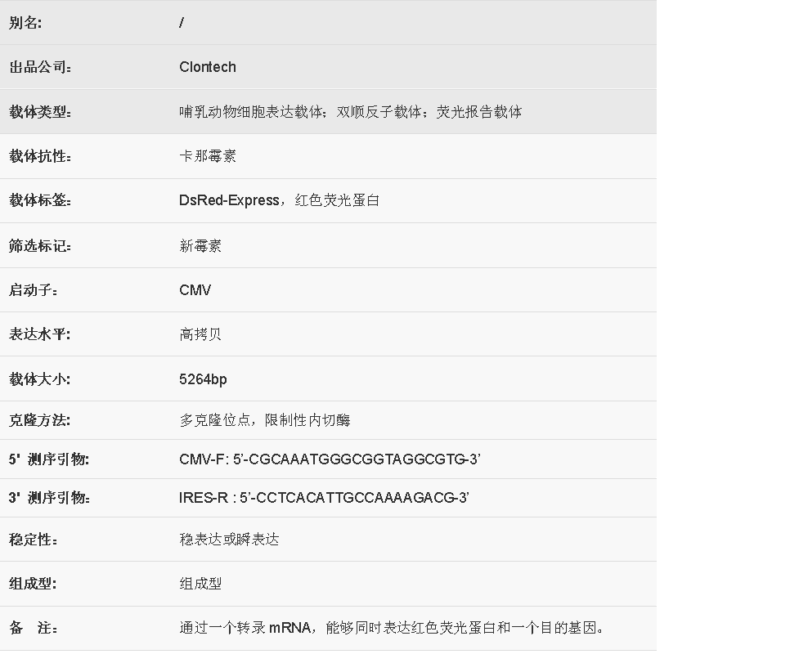Select the 备 注 label
The image size is (799, 672).
pos(34,628)
